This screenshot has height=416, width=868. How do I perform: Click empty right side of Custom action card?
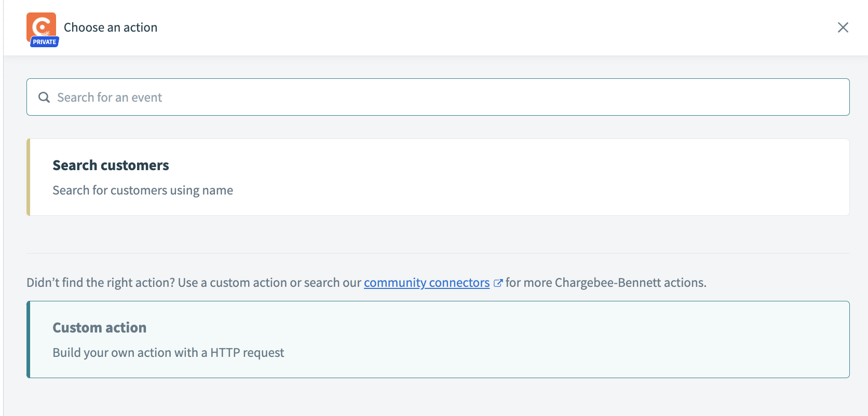pyautogui.click(x=675, y=339)
